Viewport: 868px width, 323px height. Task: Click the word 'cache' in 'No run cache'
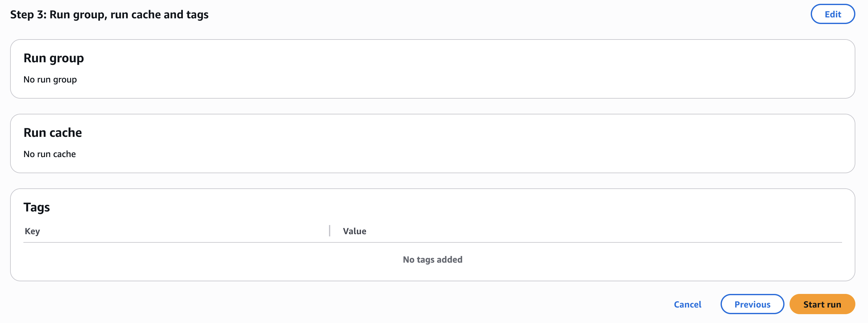(64, 154)
